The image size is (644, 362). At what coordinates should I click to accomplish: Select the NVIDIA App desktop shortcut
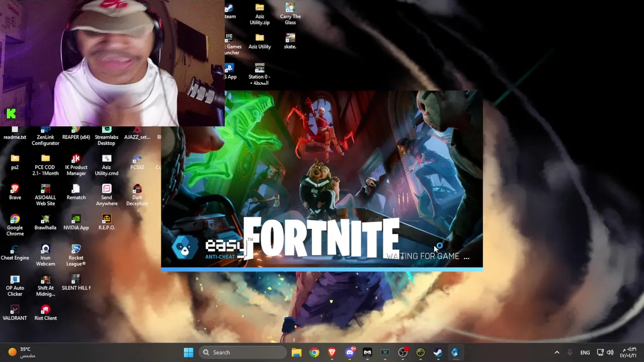pos(76,222)
